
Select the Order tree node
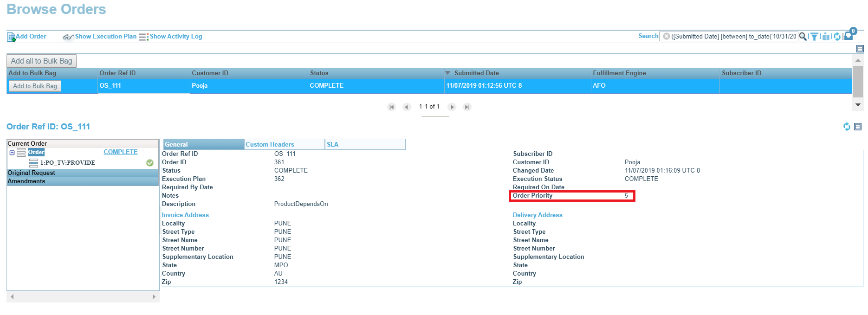(x=36, y=152)
